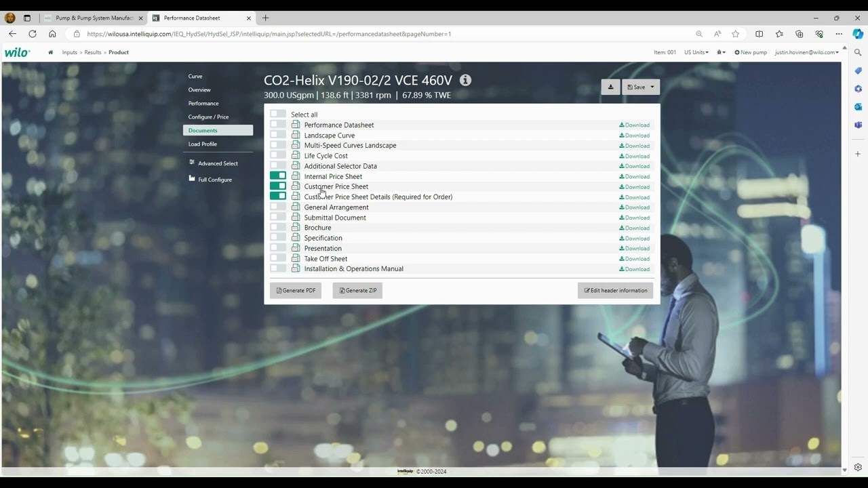Download the Internal Price Sheet

634,176
